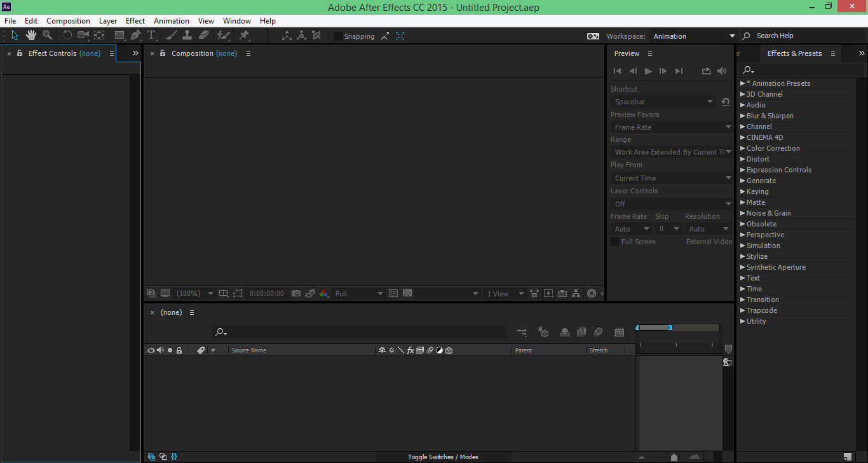868x463 pixels.
Task: Select the Selection arrow tool
Action: (15, 36)
